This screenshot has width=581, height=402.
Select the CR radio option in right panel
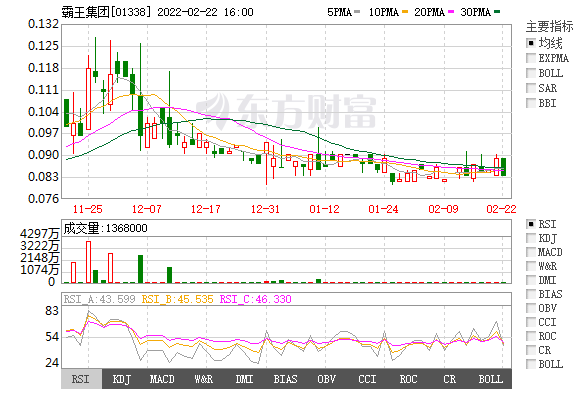(531, 350)
